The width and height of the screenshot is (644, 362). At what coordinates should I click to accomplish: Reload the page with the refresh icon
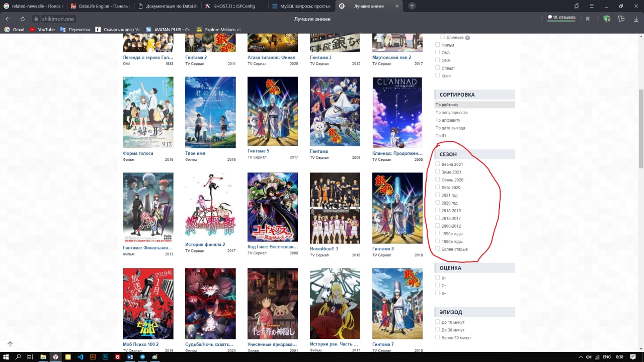click(x=22, y=19)
